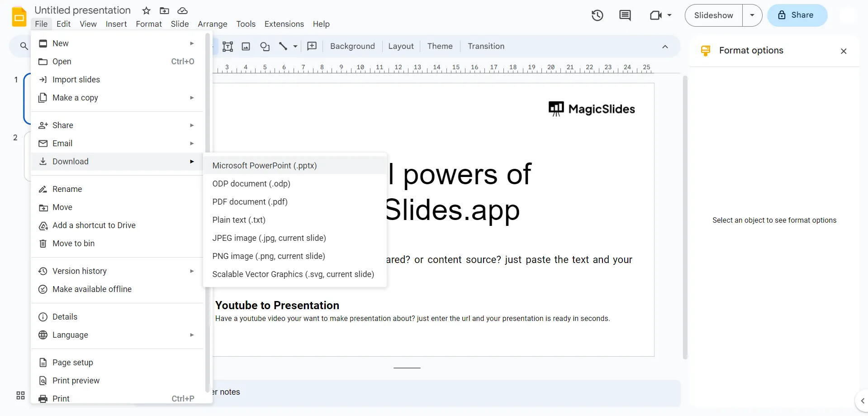
Task: Click Make available offline
Action: tap(92, 289)
